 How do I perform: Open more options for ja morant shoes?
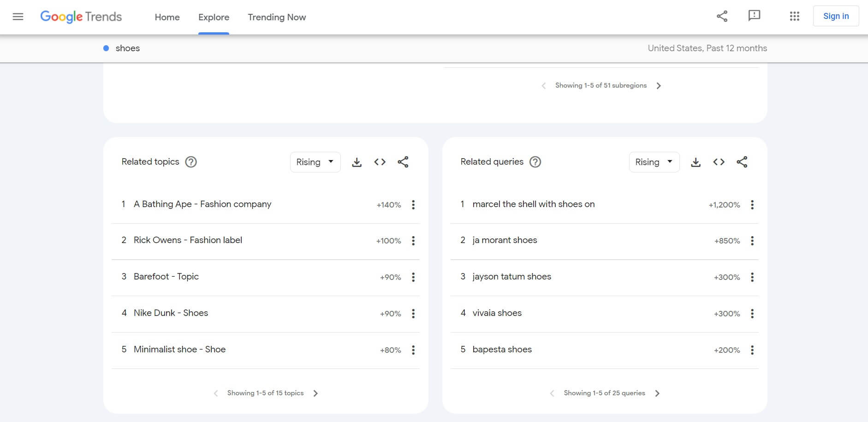click(752, 241)
